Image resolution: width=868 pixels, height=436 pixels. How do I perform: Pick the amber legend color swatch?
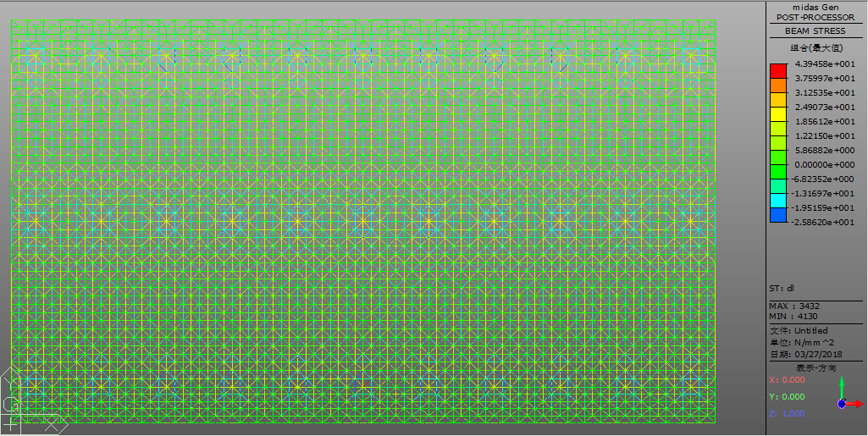pyautogui.click(x=777, y=100)
